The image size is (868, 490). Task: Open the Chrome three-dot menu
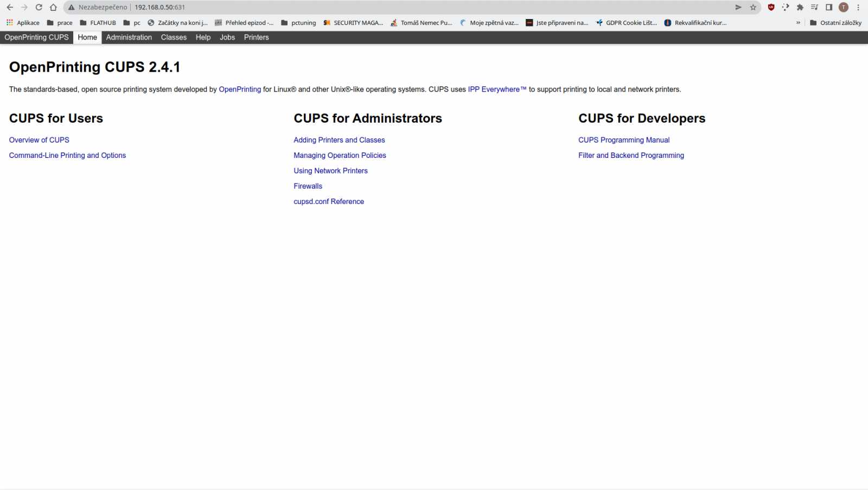coord(858,7)
